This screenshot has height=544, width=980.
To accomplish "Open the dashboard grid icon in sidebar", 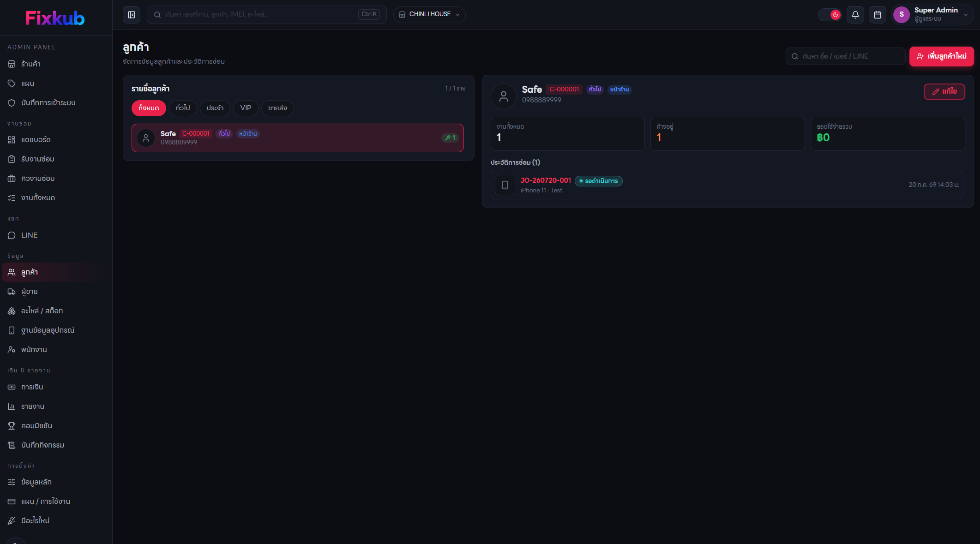I will tap(12, 140).
